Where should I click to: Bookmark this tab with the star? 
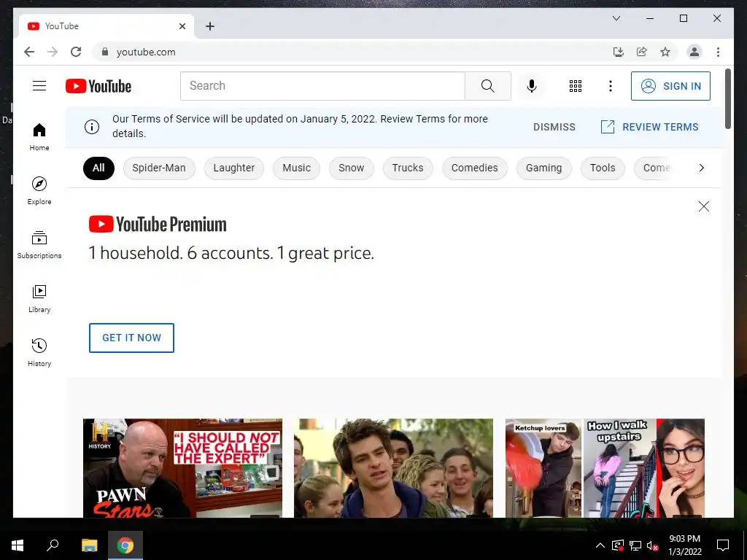click(x=665, y=52)
